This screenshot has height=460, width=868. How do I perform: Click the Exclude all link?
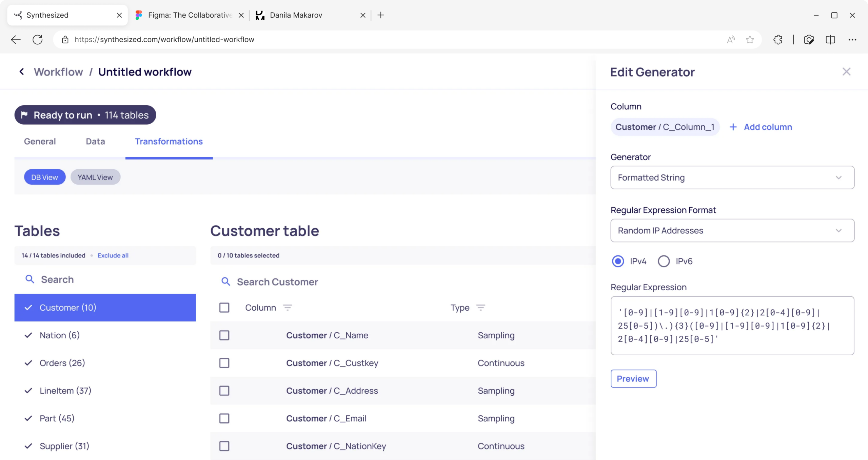point(113,255)
